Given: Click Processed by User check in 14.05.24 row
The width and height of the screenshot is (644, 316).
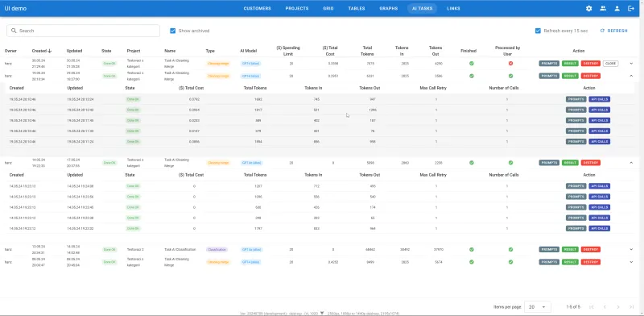Looking at the screenshot, I should tap(510, 163).
